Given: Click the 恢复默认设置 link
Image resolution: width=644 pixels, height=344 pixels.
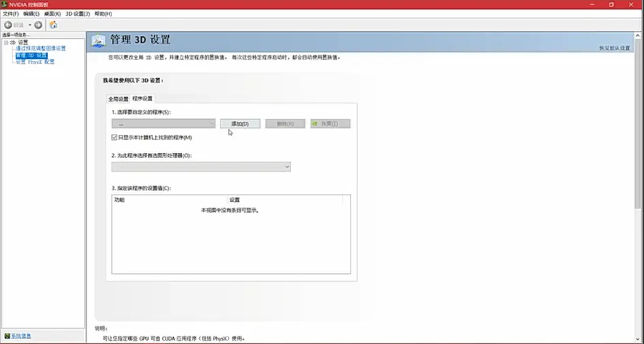Looking at the screenshot, I should pos(615,48).
